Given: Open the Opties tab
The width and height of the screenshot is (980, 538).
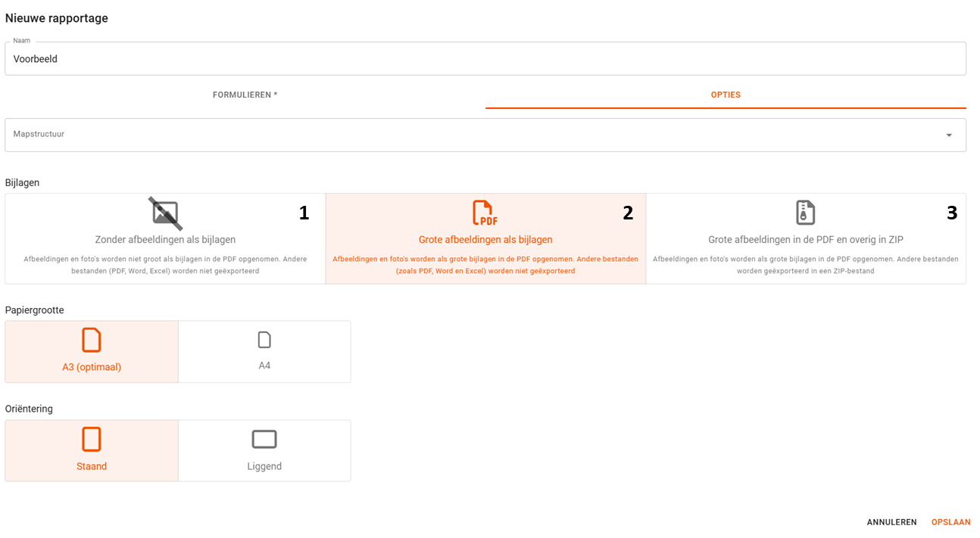Looking at the screenshot, I should [x=725, y=95].
